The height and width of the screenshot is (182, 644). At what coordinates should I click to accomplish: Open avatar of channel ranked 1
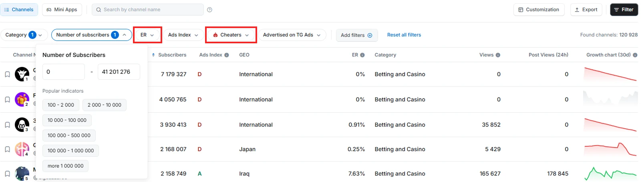(22, 74)
